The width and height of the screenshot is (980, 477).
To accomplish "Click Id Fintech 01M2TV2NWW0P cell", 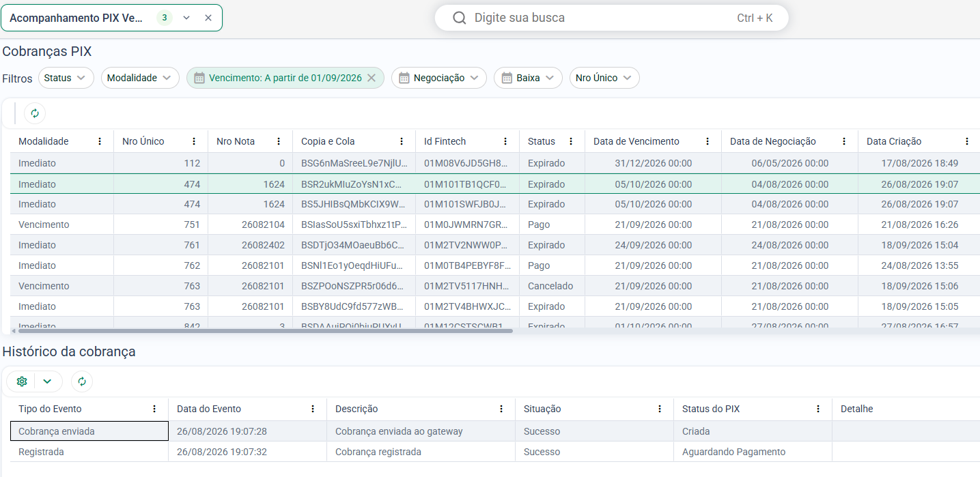I will 466,245.
